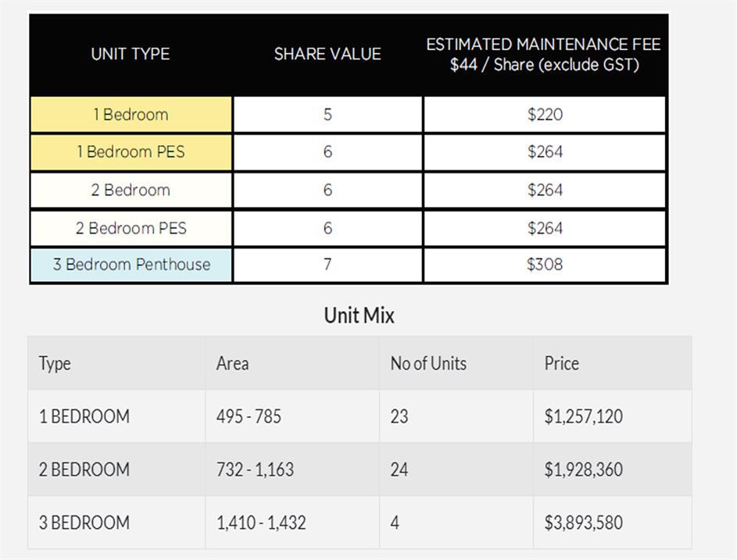Image resolution: width=737 pixels, height=560 pixels.
Task: Click the 1 Bedroom PES cell
Action: (x=131, y=152)
